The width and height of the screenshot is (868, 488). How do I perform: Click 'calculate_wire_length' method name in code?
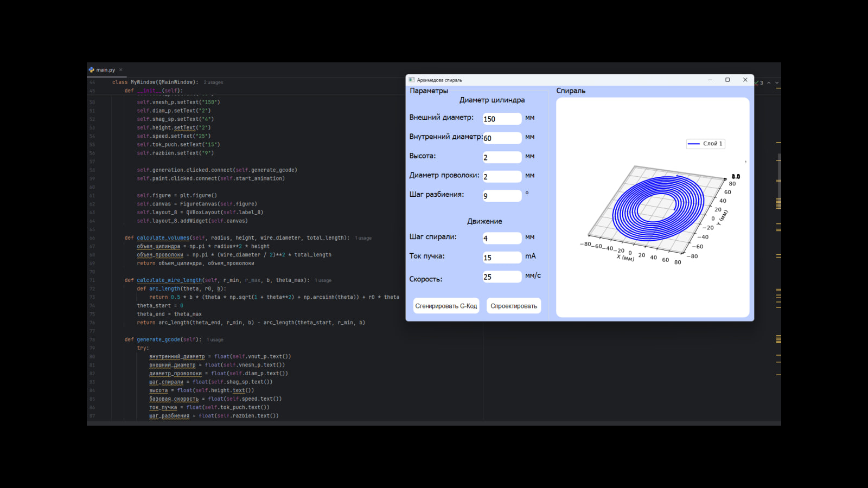[x=169, y=280]
